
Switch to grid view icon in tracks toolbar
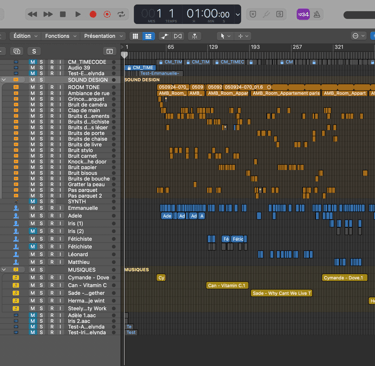(135, 36)
